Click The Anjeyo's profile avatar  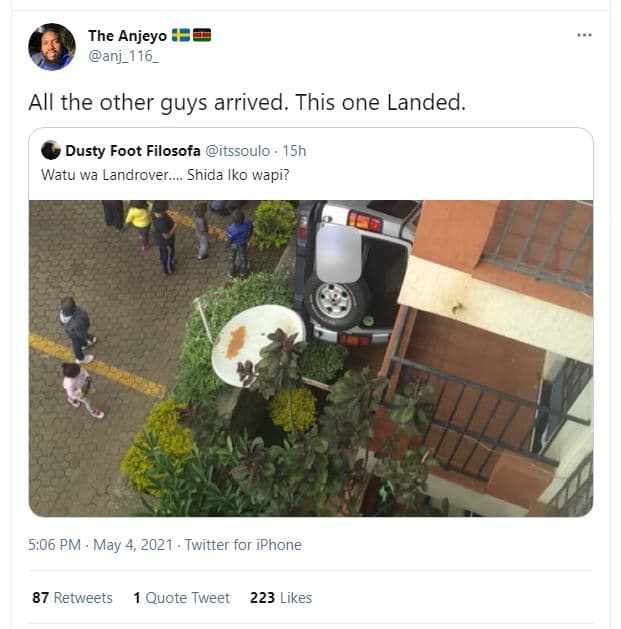pos(51,47)
